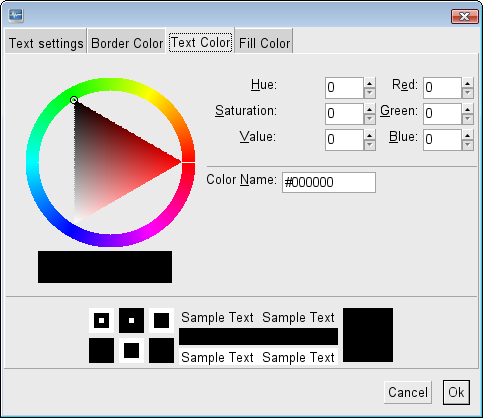The image size is (483, 418).
Task: Click the large black preview square at right
Action: 368,335
